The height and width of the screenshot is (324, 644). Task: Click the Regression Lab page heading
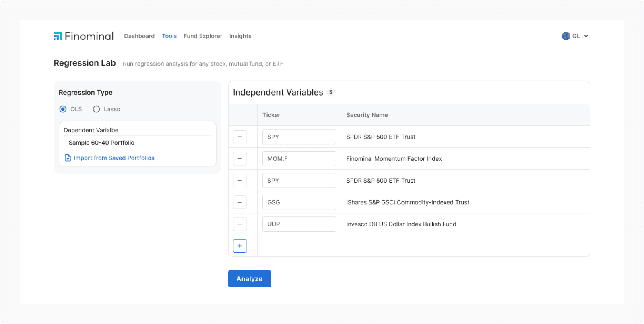(x=85, y=63)
